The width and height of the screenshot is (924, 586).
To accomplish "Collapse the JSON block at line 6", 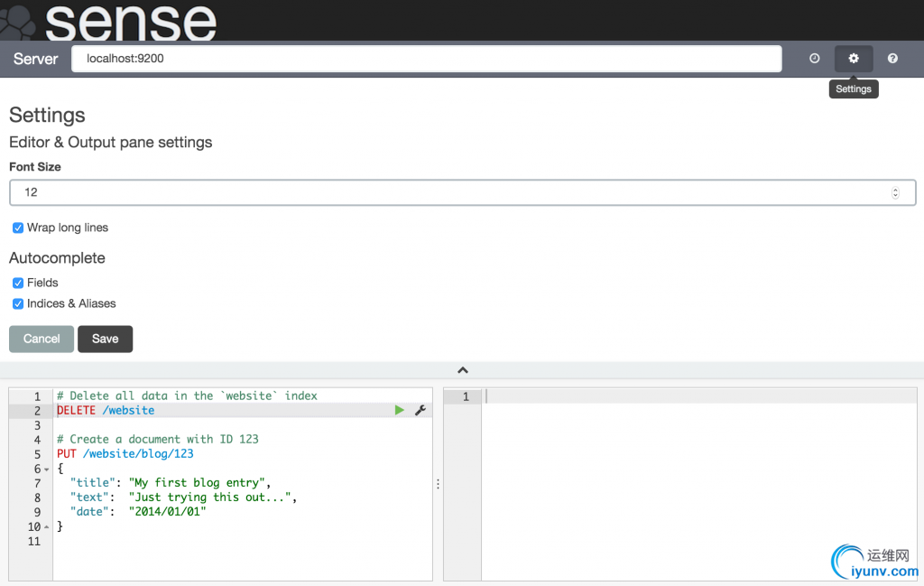I will point(47,470).
